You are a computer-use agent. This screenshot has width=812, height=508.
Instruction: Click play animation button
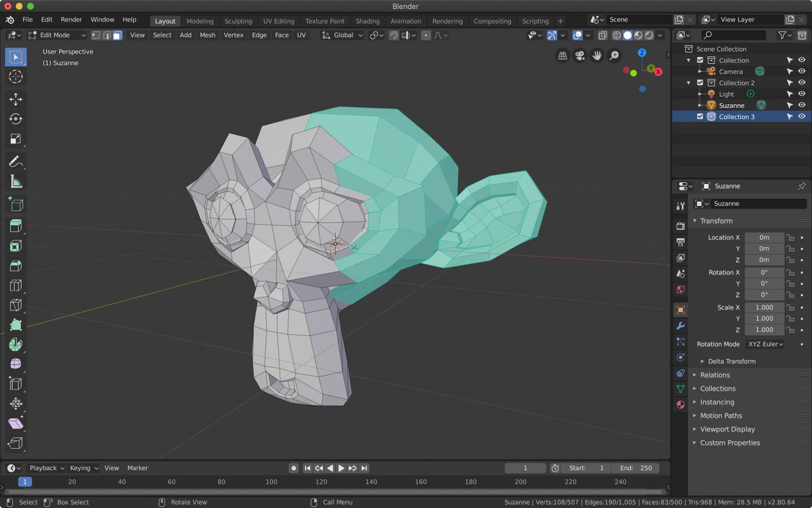pyautogui.click(x=341, y=468)
